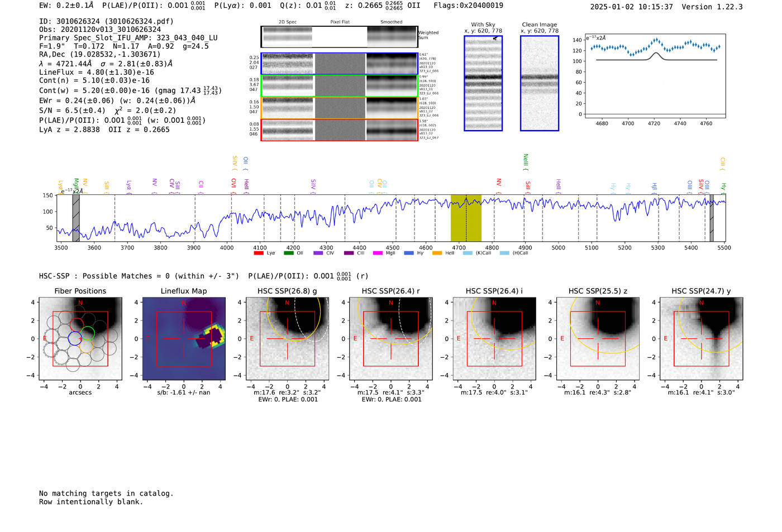
Task: Click the magenta MgII legend swatch
Action: point(378,253)
